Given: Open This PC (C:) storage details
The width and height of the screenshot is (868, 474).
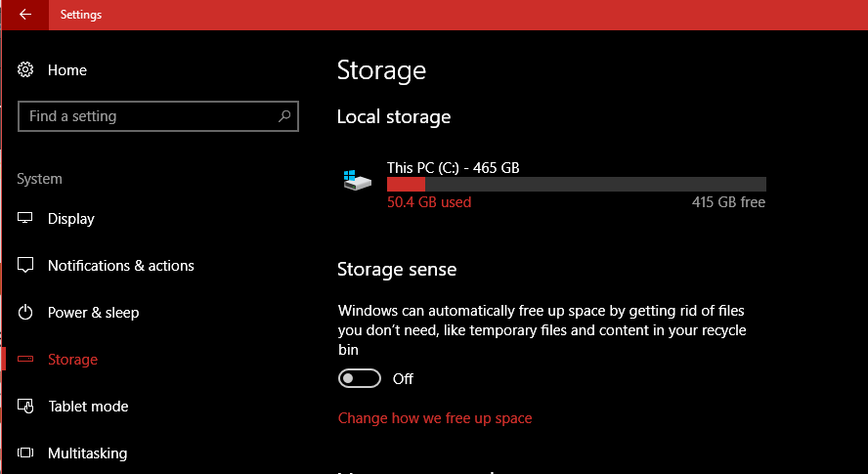Looking at the screenshot, I should click(x=454, y=168).
